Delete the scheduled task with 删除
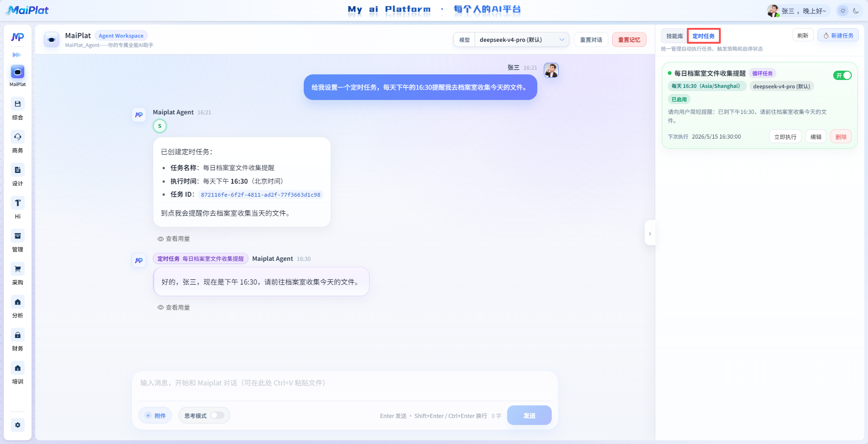The width and height of the screenshot is (868, 444). [x=841, y=137]
